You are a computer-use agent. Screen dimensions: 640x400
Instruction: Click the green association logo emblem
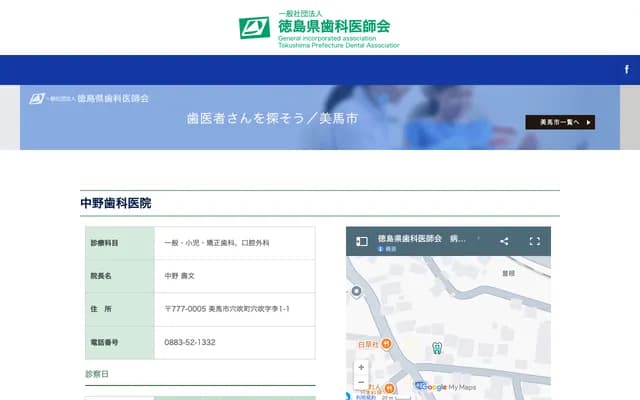click(254, 28)
